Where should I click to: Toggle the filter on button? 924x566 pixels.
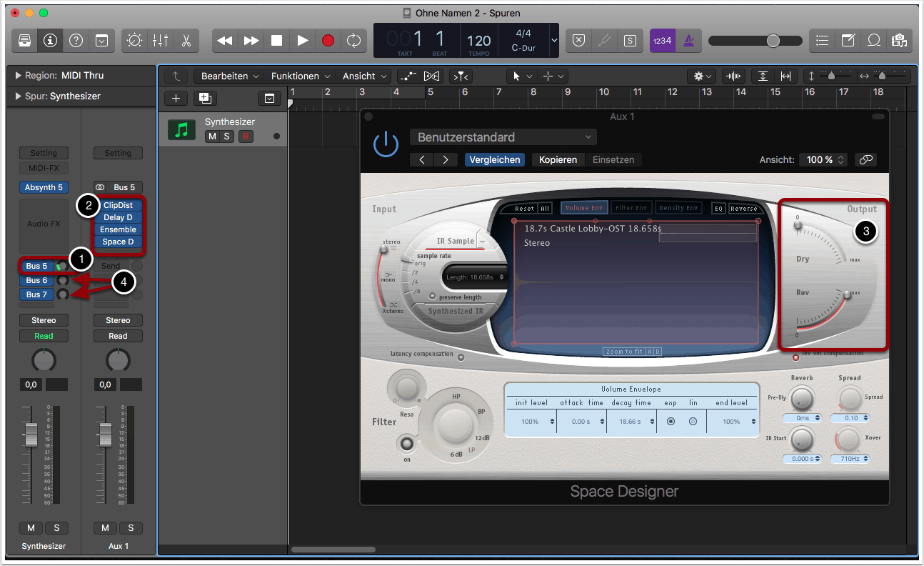(407, 445)
